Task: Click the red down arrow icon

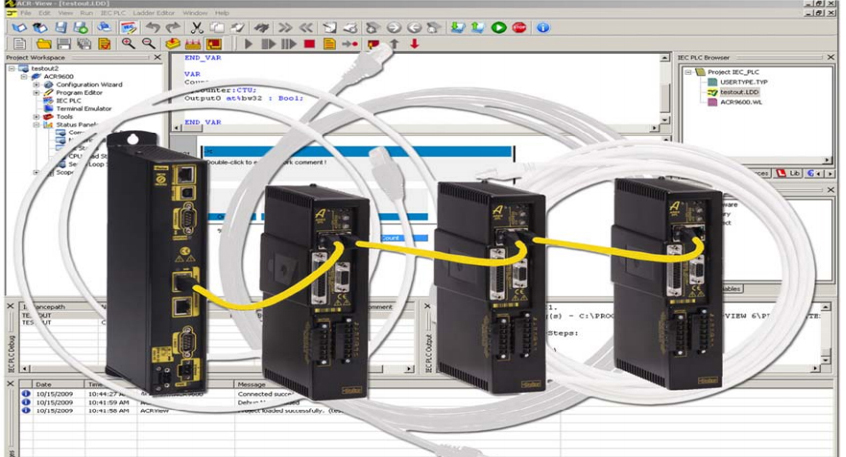Action: pyautogui.click(x=414, y=44)
